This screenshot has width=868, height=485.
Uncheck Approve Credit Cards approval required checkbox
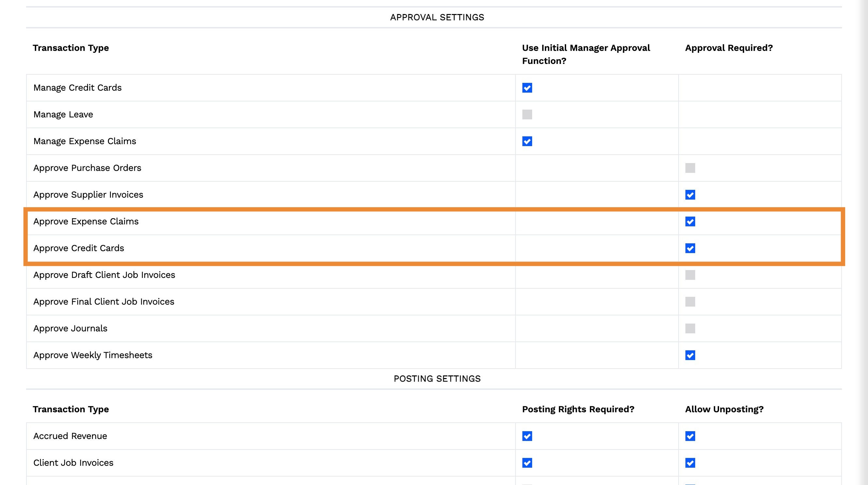click(x=690, y=249)
